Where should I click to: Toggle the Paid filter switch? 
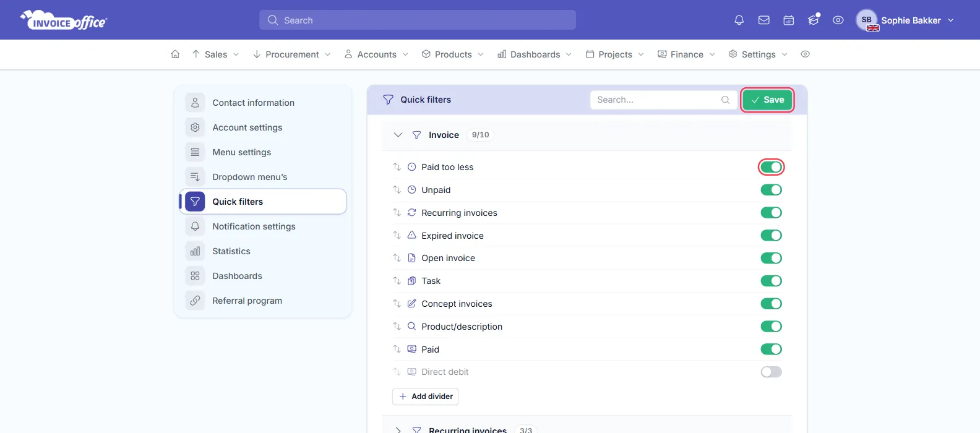click(771, 349)
